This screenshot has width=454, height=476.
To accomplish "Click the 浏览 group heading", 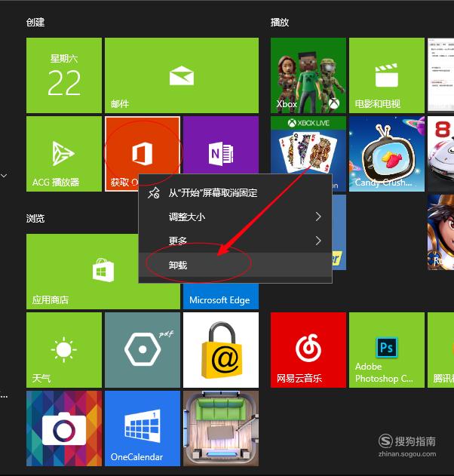I will (35, 218).
